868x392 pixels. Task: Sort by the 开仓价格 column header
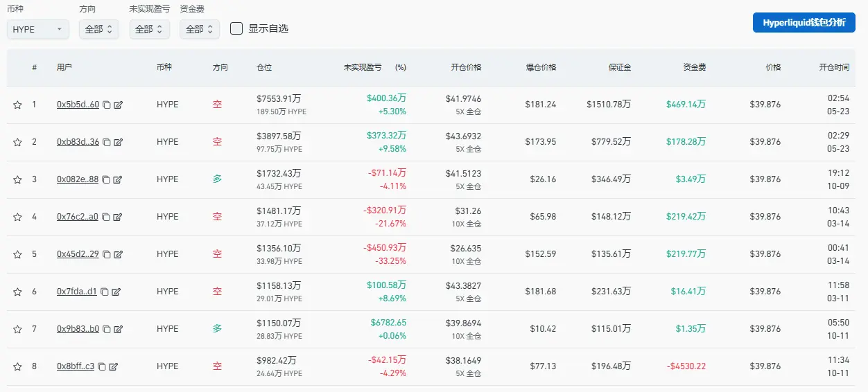[466, 67]
